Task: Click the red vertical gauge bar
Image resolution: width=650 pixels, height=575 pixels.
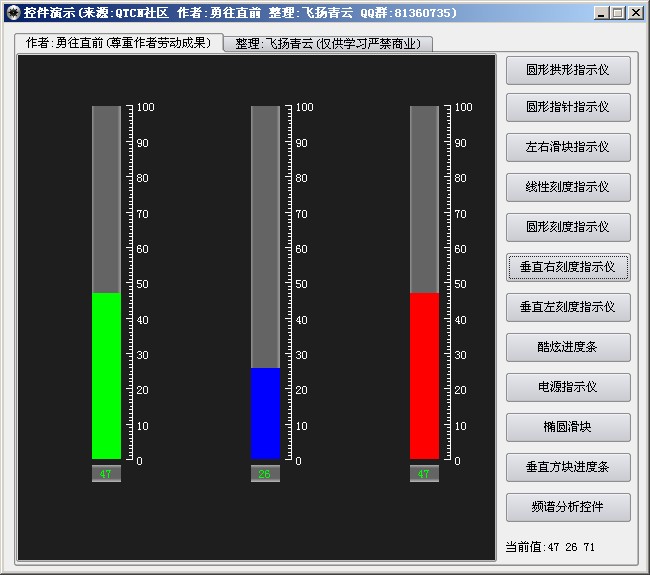Action: pos(424,282)
